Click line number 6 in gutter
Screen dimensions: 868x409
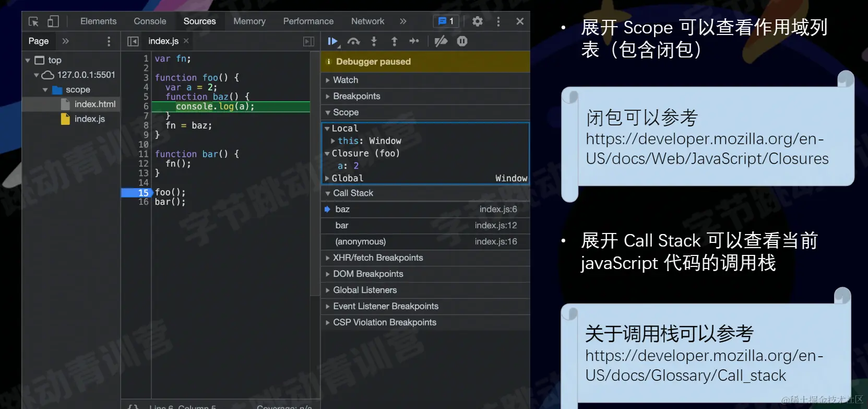[x=146, y=107]
